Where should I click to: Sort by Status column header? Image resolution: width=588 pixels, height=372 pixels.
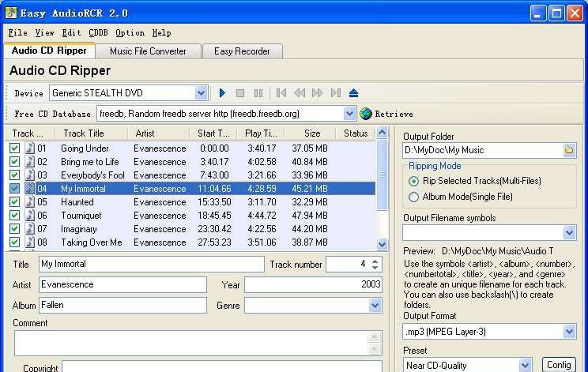[355, 133]
